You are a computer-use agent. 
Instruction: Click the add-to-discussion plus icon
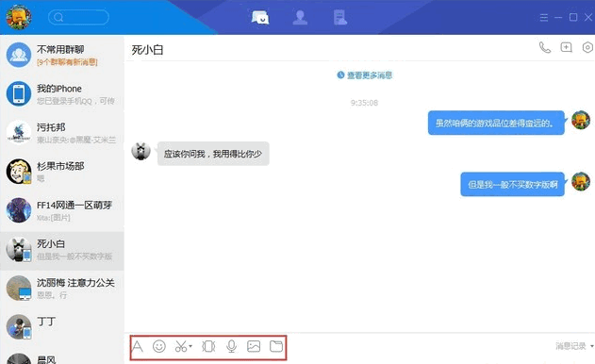[x=566, y=47]
